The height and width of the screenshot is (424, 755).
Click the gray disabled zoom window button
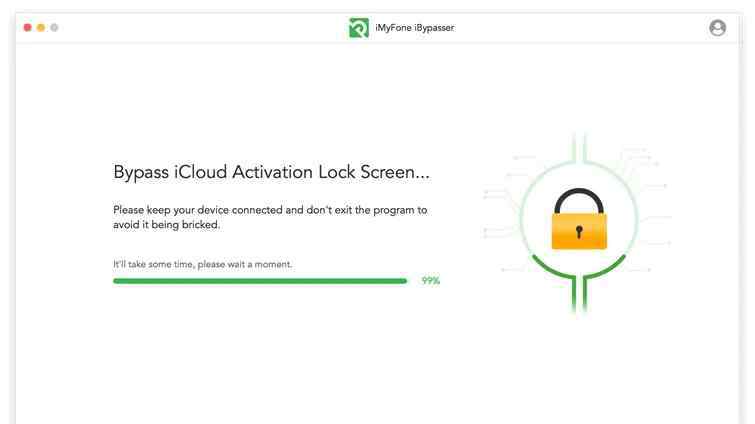pyautogui.click(x=54, y=27)
